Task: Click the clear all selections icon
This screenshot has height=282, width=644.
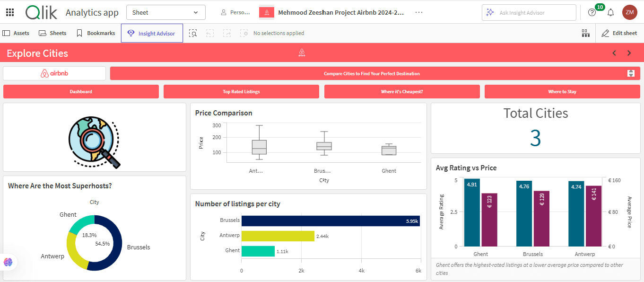Action: coord(244,33)
